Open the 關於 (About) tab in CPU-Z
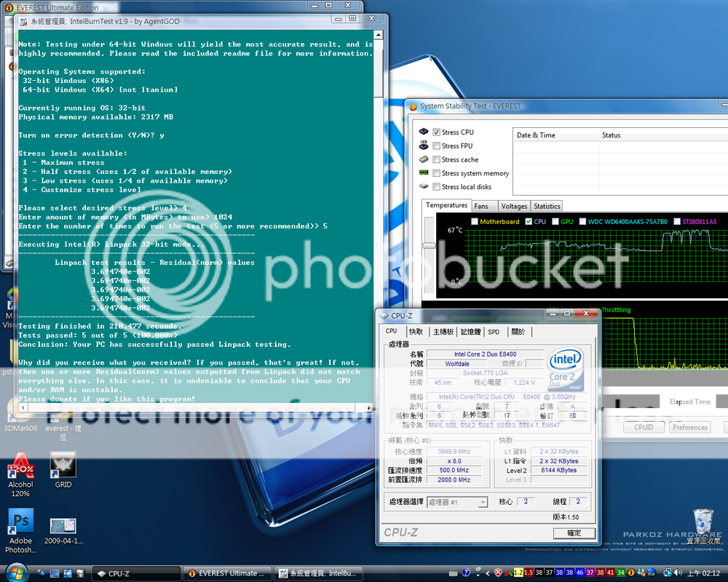Screen dimensions: 728x582 518,332
